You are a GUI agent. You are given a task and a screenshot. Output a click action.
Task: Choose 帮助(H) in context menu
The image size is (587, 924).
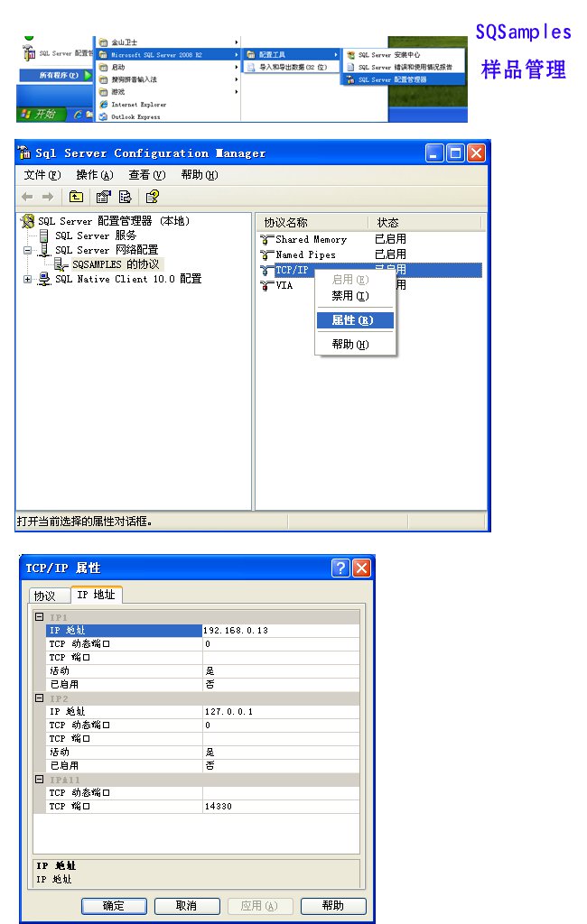pos(355,345)
